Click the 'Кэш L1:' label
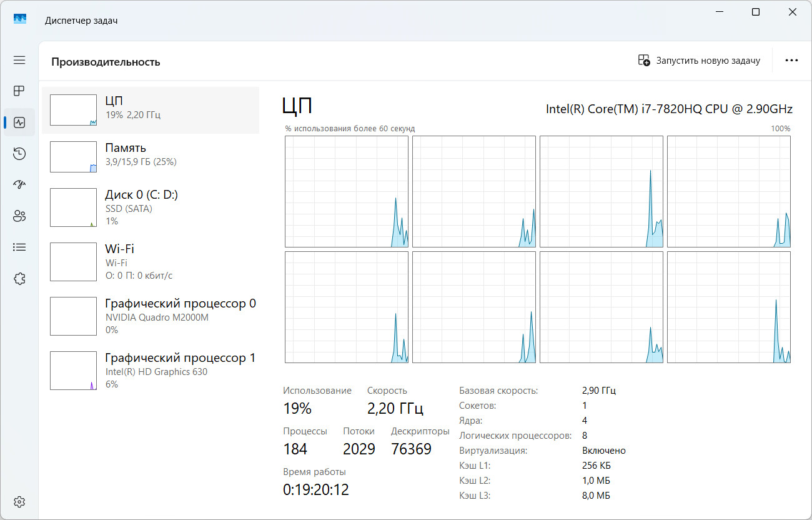812x520 pixels. (x=475, y=466)
